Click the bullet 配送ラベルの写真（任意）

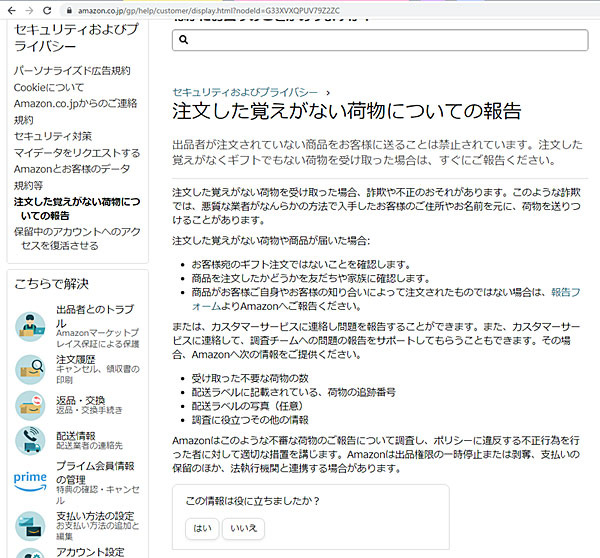tap(249, 406)
